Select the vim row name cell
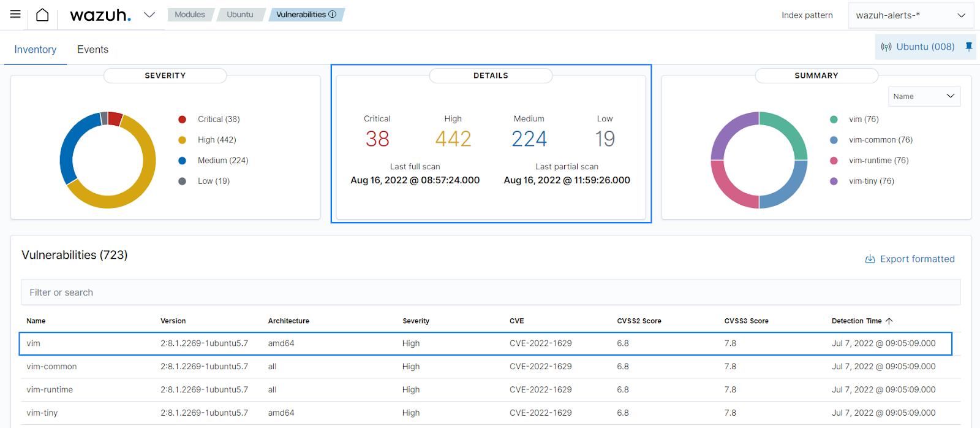This screenshot has width=980, height=428. [34, 343]
